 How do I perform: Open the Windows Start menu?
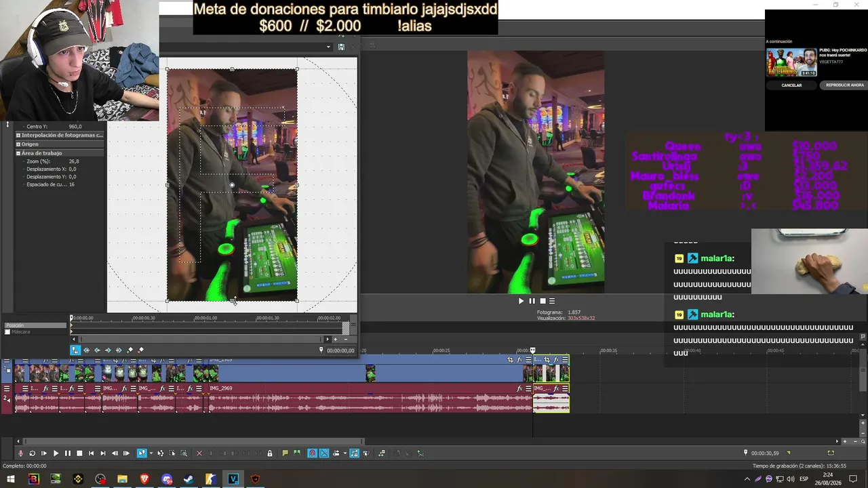(11, 479)
